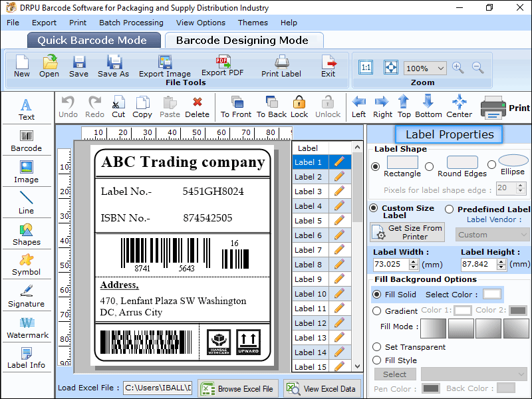Image resolution: width=532 pixels, height=399 pixels.
Task: Click the Gradient Color 2 swatch
Action: [x=518, y=311]
